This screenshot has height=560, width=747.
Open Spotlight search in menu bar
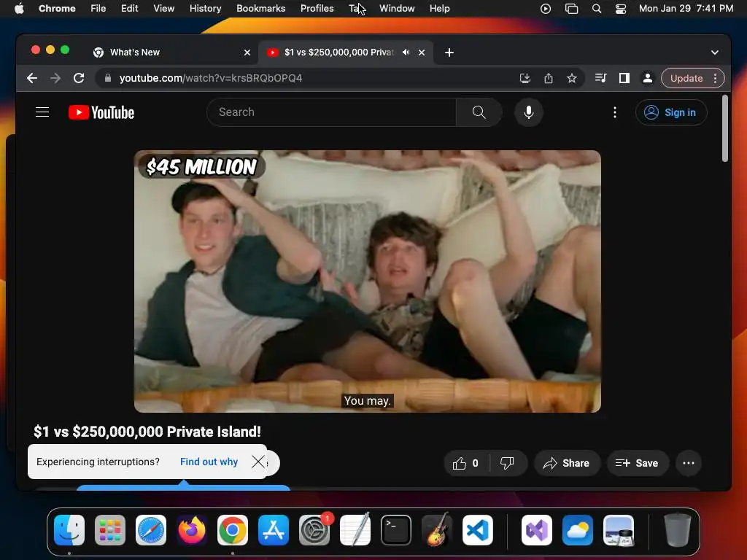click(x=597, y=9)
